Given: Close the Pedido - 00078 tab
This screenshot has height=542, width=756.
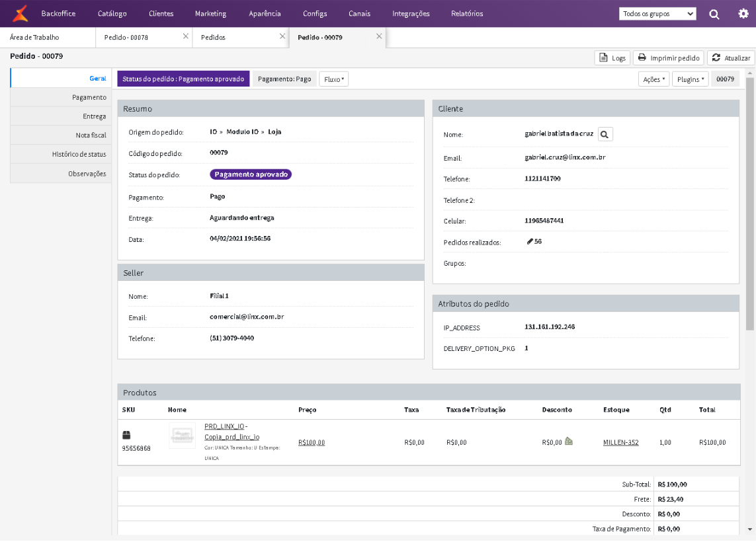Looking at the screenshot, I should (186, 37).
